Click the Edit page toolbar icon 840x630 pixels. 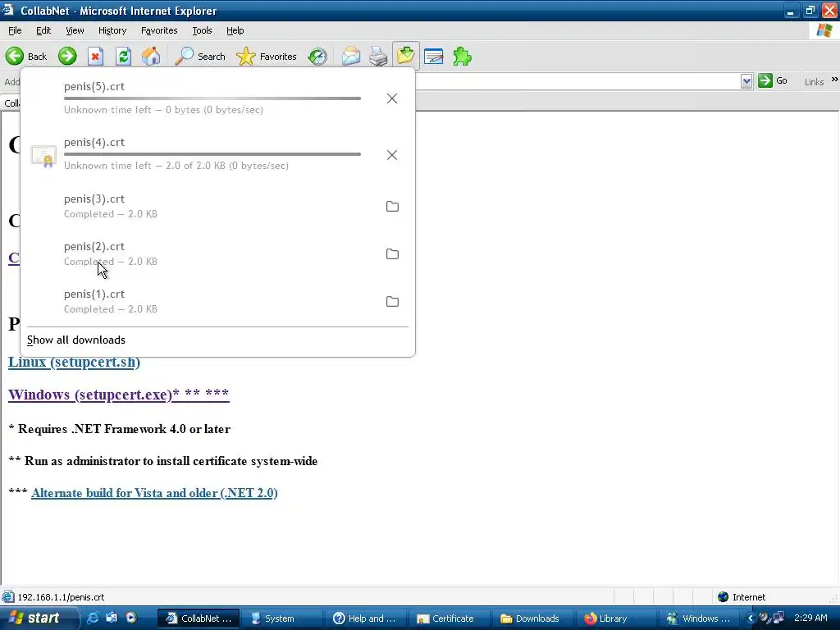click(x=433, y=57)
